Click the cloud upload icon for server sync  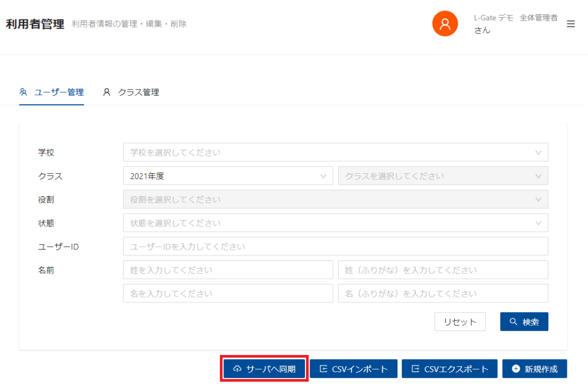pyautogui.click(x=237, y=369)
